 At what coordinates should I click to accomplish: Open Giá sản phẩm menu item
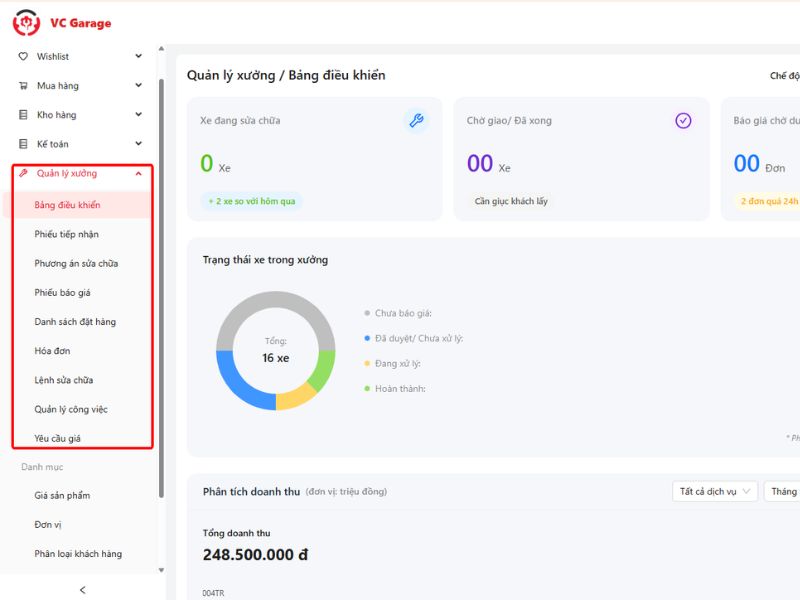coord(62,495)
